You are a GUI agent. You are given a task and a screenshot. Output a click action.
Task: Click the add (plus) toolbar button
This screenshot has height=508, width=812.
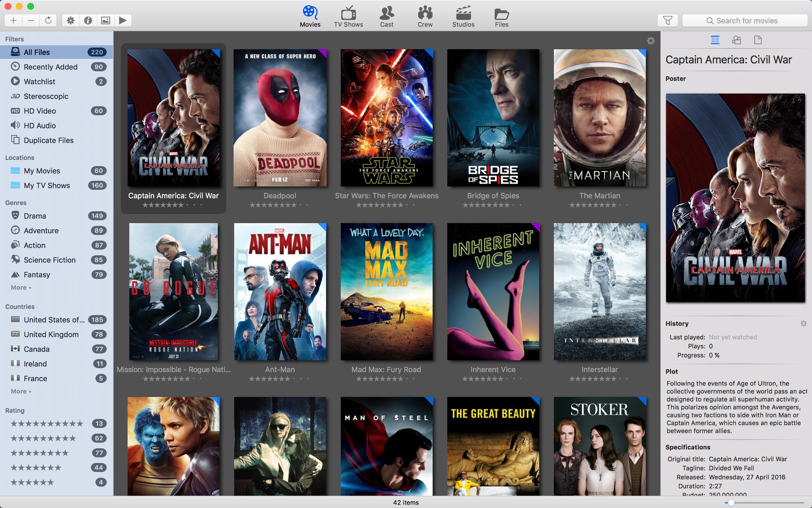tap(14, 20)
